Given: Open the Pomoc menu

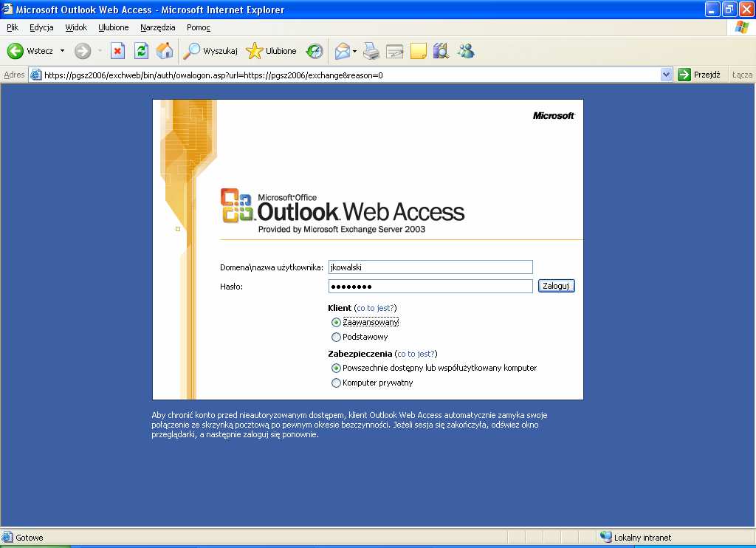Looking at the screenshot, I should pos(199,27).
